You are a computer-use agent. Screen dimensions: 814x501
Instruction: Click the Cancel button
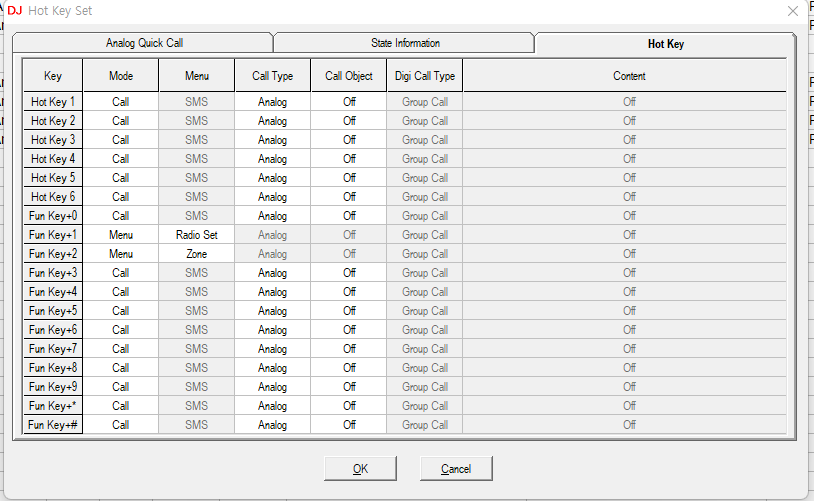456,469
